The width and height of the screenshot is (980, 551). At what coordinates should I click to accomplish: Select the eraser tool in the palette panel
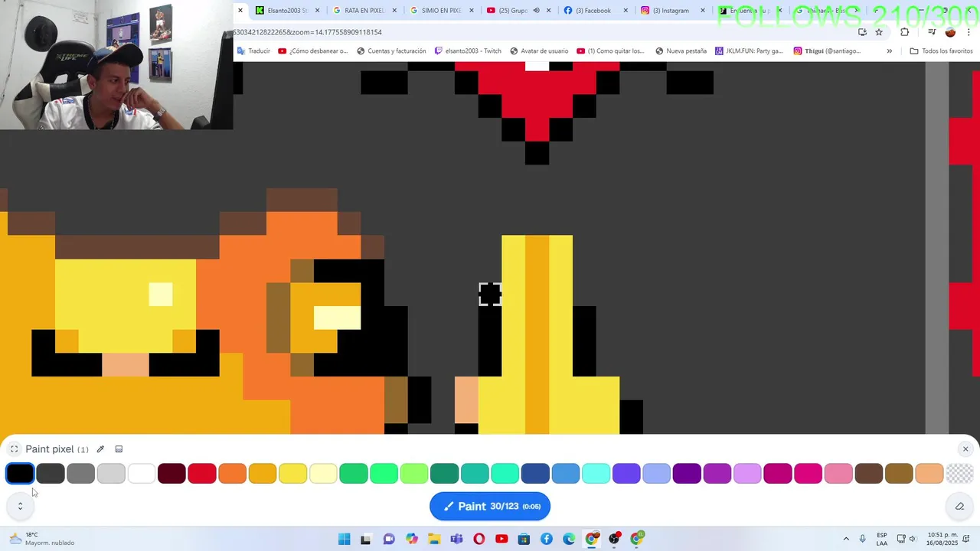click(959, 506)
